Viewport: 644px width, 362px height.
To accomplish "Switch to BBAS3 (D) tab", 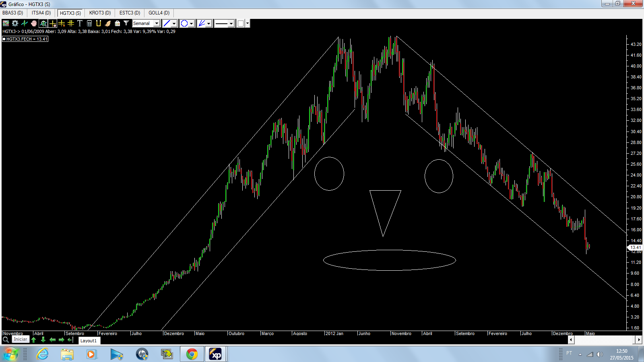I will click(13, 13).
